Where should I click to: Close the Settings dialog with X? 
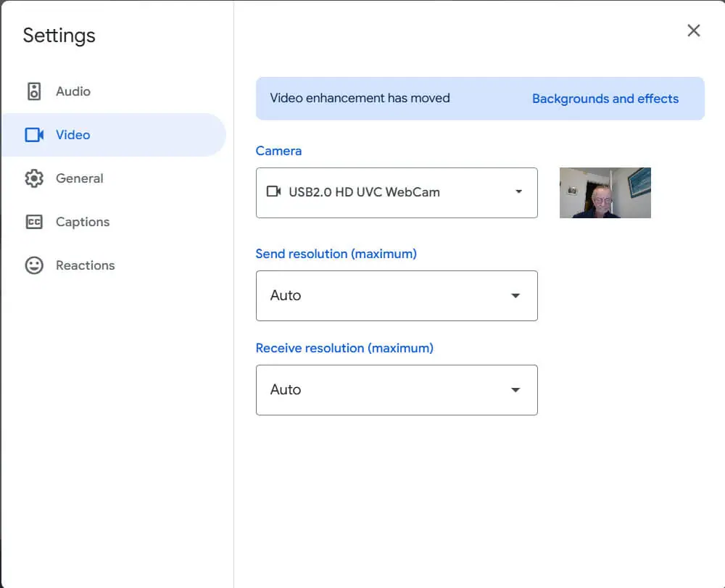coord(694,30)
